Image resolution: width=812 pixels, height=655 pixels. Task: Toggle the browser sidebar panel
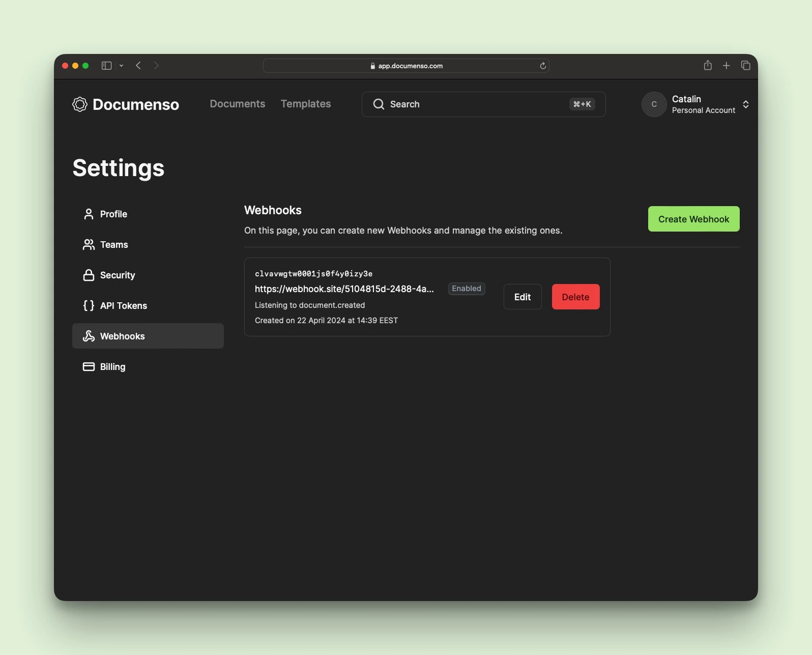point(106,66)
